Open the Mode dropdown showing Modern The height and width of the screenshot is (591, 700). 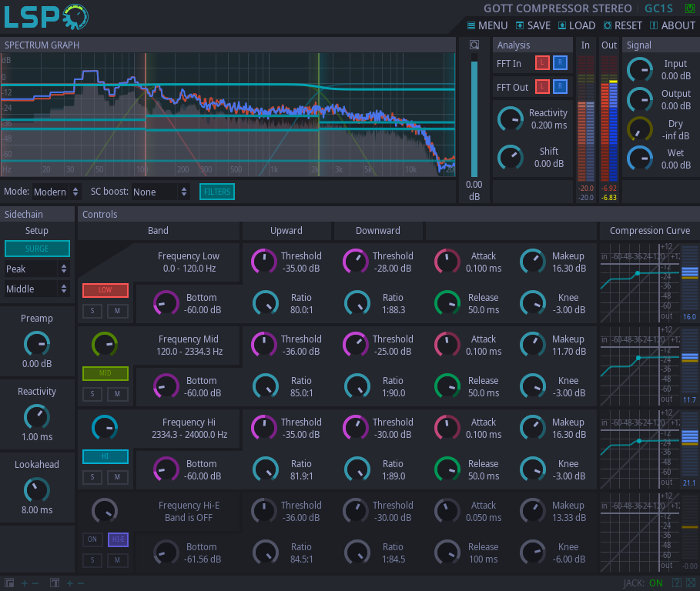click(55, 192)
